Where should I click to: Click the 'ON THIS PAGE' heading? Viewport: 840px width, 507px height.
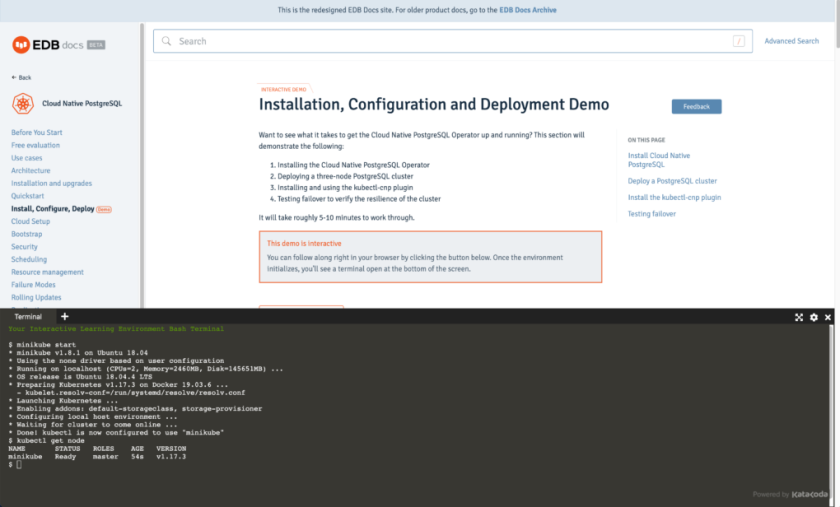(646, 140)
